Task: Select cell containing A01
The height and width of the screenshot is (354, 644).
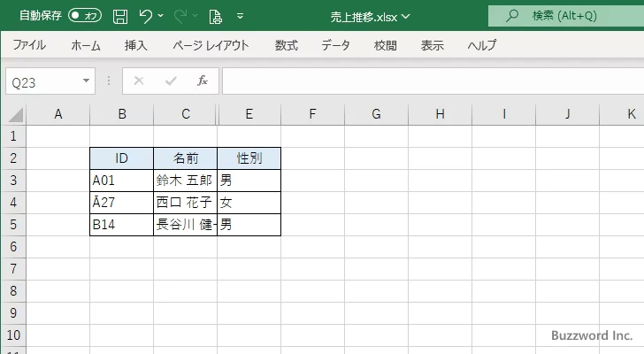Action: (x=121, y=181)
